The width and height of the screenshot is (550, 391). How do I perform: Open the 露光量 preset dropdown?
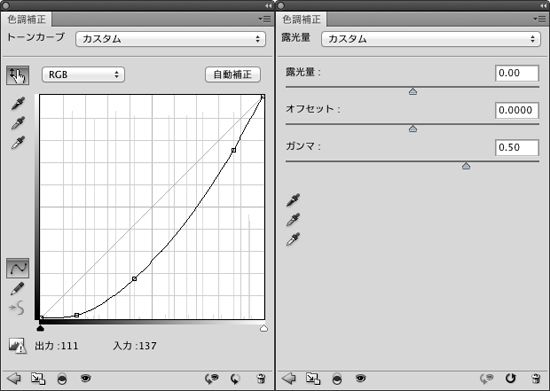431,39
